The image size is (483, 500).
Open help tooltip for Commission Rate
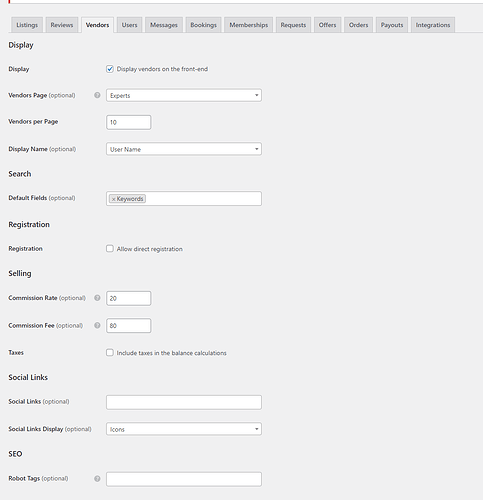tap(97, 298)
